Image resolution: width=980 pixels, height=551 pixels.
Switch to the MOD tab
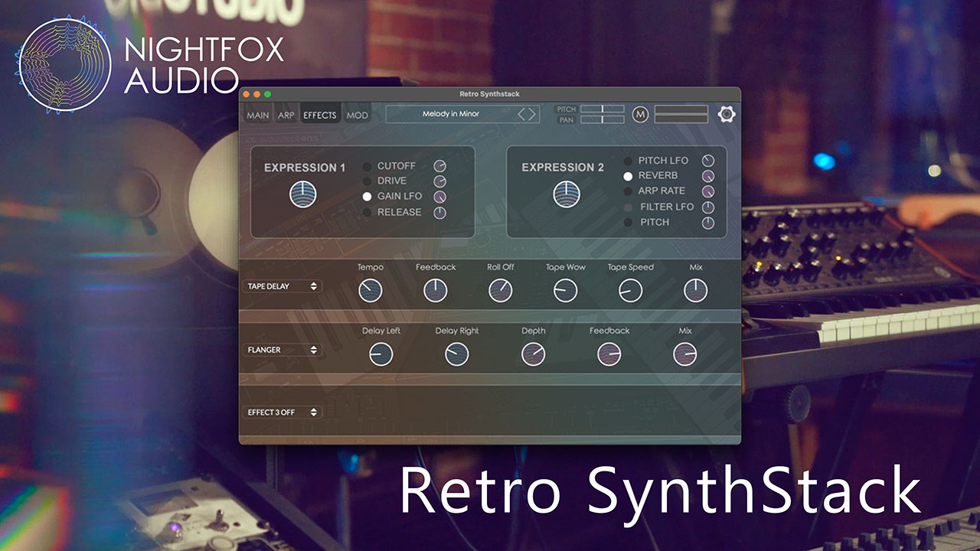click(357, 116)
